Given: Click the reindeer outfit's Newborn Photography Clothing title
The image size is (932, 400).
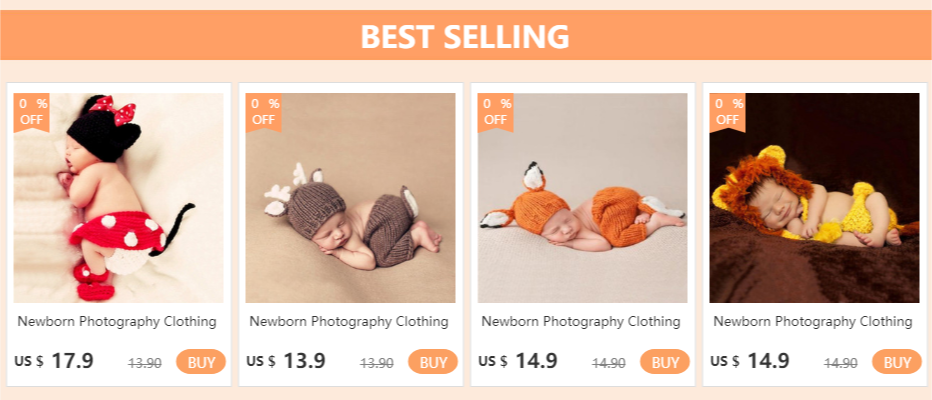Looking at the screenshot, I should (349, 322).
